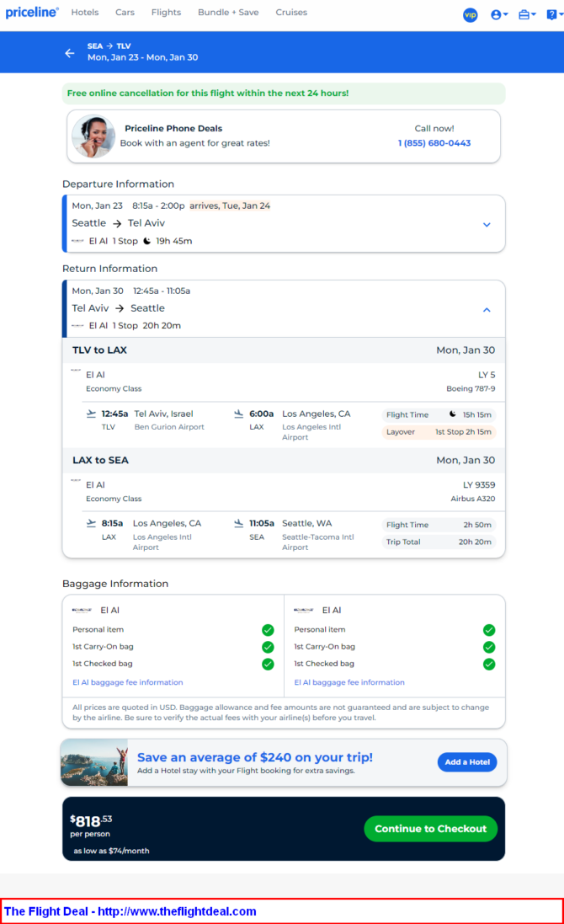This screenshot has height=924, width=564.
Task: Expand the Departure Information details chevron
Action: click(487, 225)
